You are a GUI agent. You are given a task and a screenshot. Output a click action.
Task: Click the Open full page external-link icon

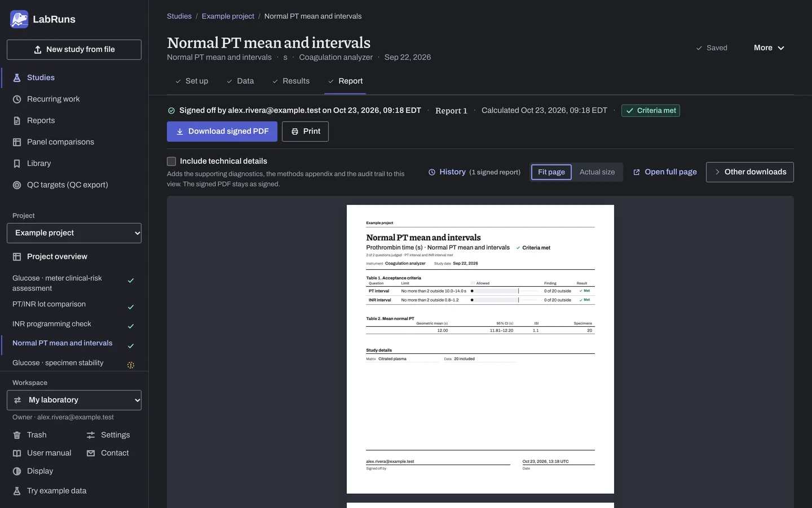[x=637, y=172]
